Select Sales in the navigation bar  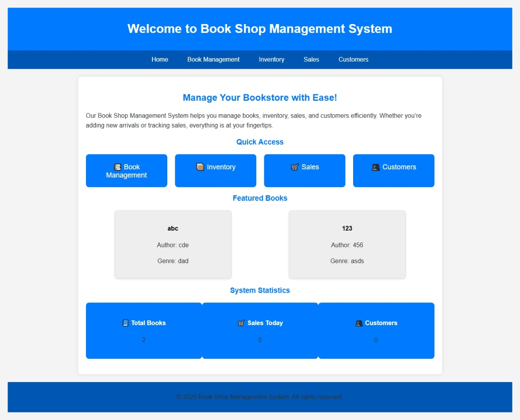pyautogui.click(x=311, y=59)
